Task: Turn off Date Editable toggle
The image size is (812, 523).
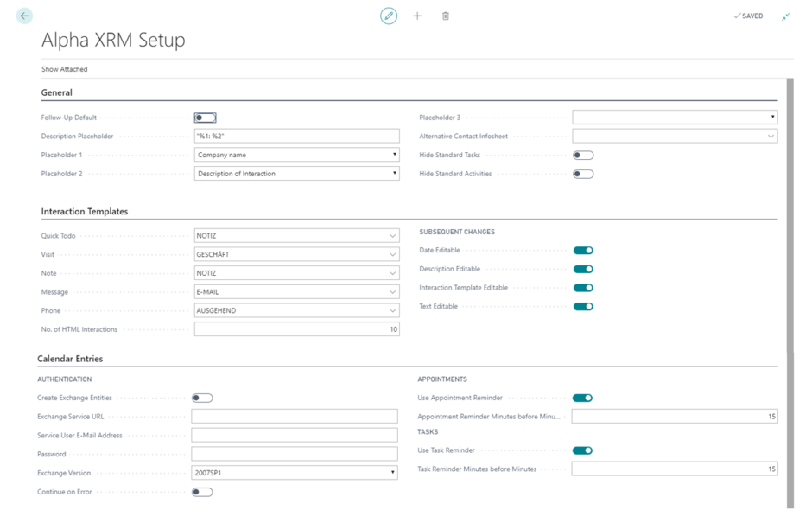Action: (x=583, y=251)
